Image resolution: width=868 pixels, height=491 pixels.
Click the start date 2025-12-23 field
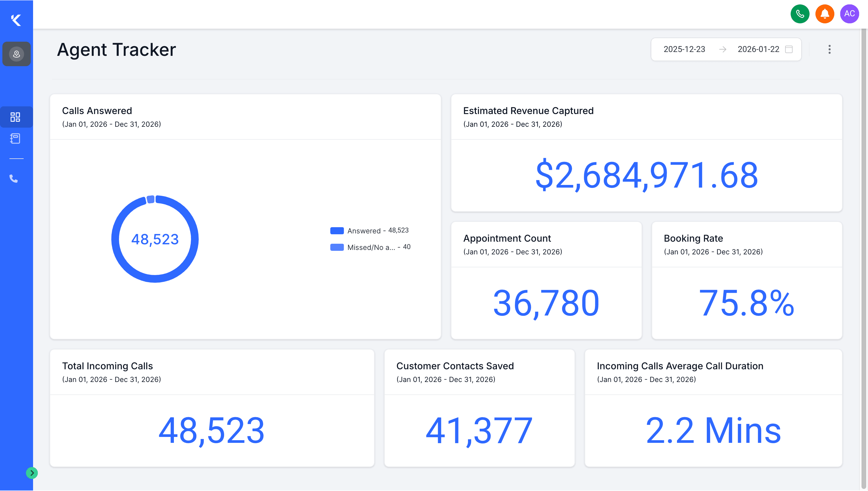[684, 49]
